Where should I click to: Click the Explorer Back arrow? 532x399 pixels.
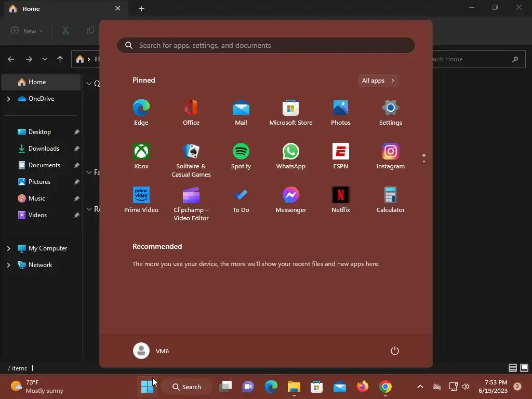(x=11, y=59)
